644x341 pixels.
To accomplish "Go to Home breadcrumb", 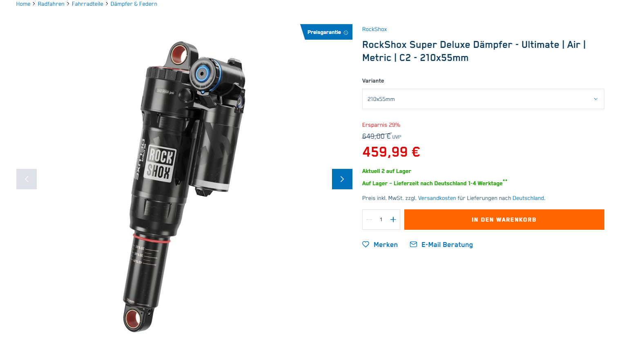I will pyautogui.click(x=23, y=4).
